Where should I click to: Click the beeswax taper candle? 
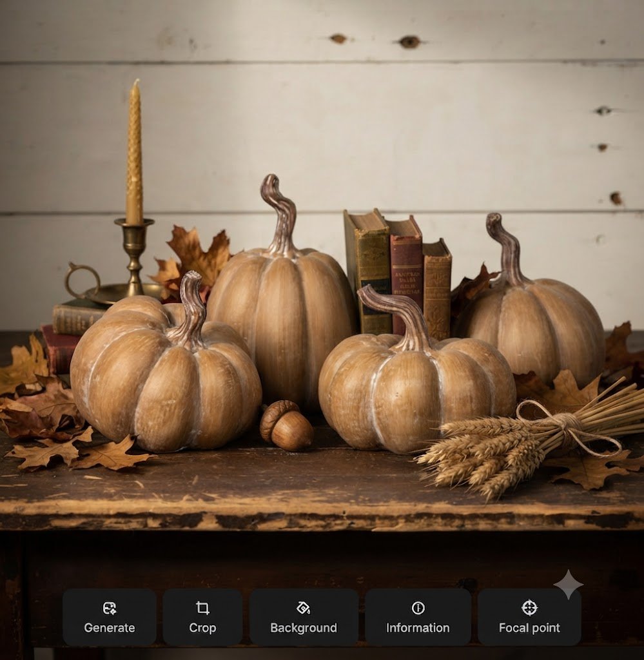click(x=134, y=152)
